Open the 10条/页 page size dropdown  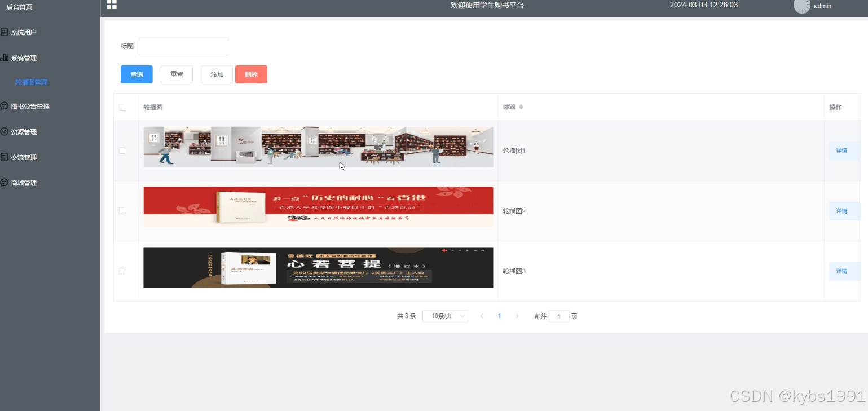point(446,316)
